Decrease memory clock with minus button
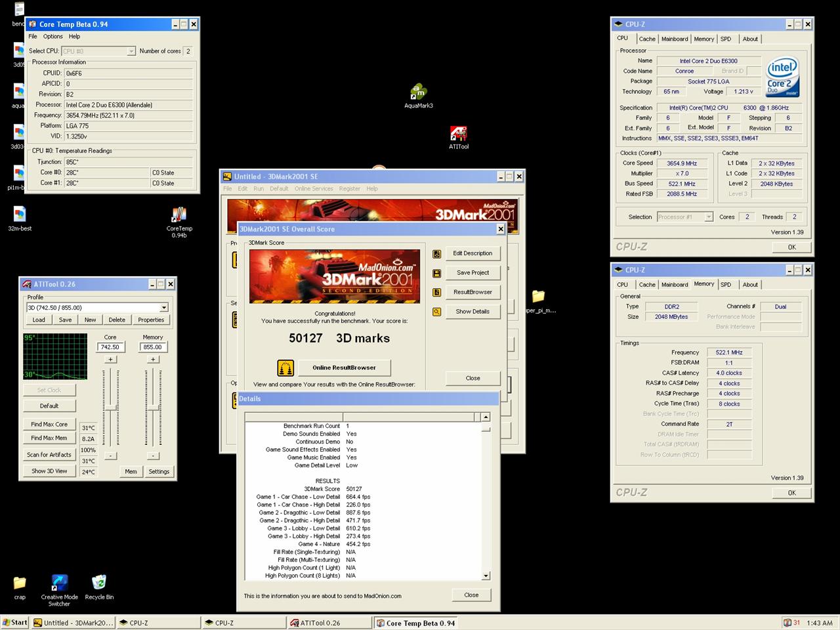 [153, 455]
